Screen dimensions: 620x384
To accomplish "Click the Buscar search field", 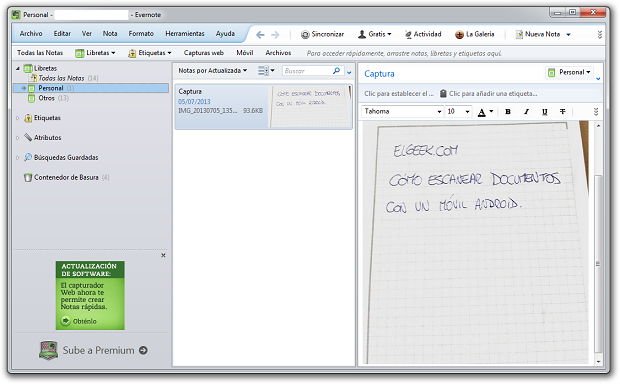I will tap(307, 71).
